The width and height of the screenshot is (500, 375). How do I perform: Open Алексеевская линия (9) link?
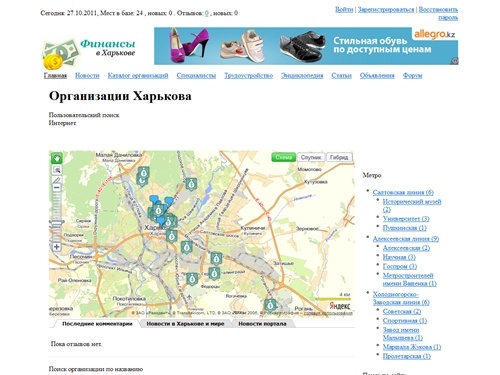tap(406, 239)
